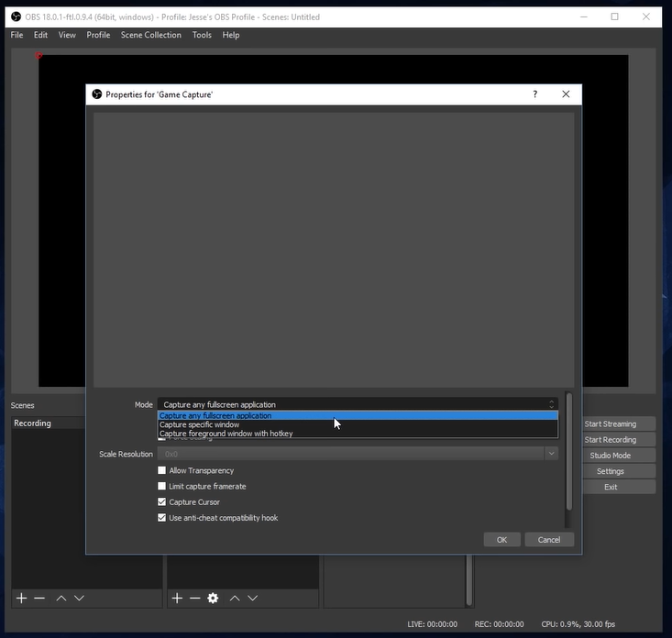Viewport: 672px width, 638px height.
Task: Select Capture foreground window with hotkey
Action: [226, 434]
